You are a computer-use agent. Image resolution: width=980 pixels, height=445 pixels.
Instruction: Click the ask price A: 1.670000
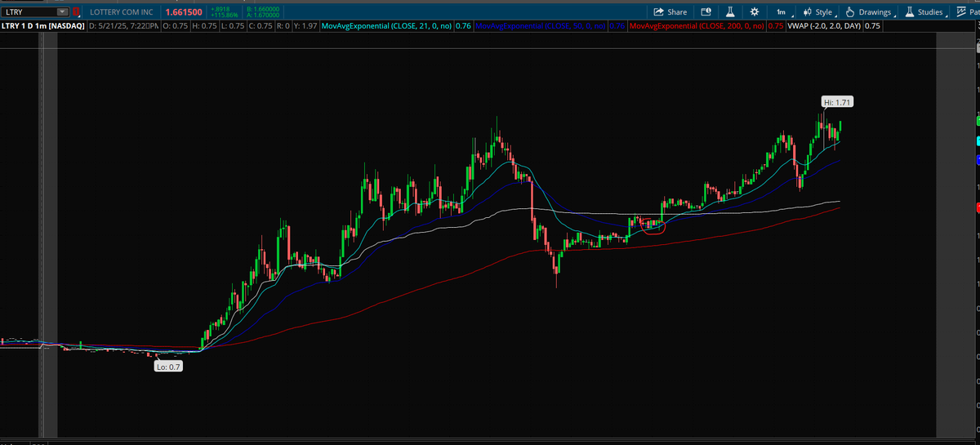click(x=263, y=16)
